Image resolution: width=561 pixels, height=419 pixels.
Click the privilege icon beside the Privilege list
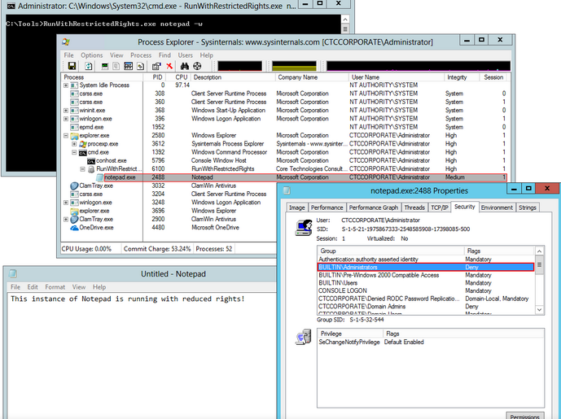click(x=303, y=337)
